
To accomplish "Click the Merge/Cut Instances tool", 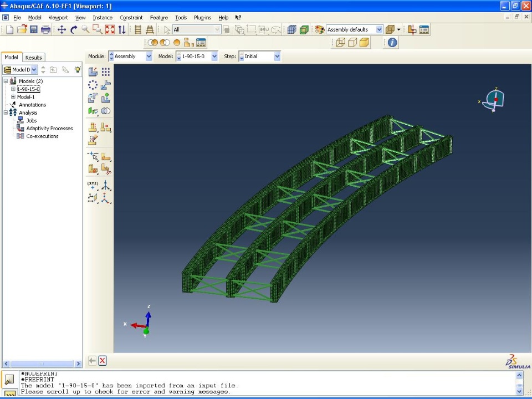I will [105, 111].
